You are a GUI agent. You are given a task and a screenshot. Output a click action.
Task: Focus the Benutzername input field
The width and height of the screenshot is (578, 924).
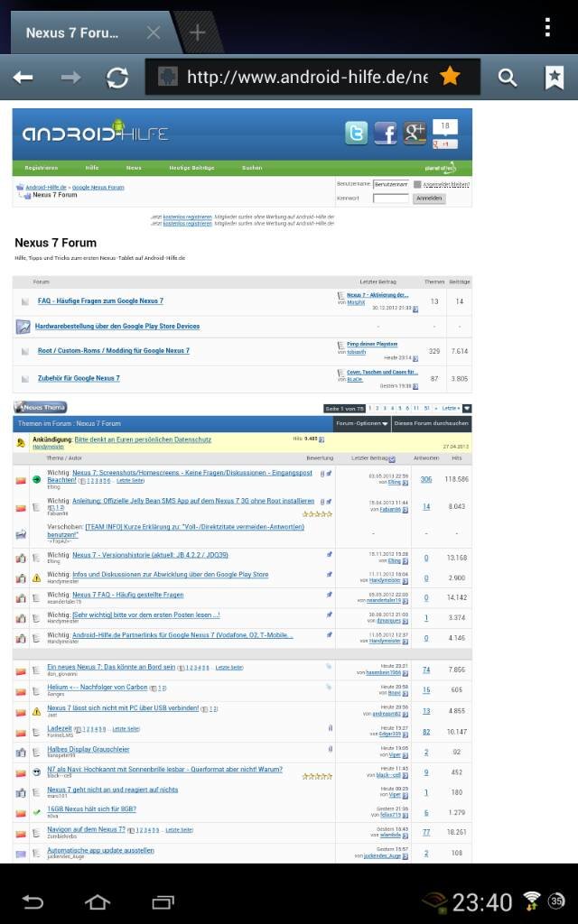pyautogui.click(x=390, y=184)
